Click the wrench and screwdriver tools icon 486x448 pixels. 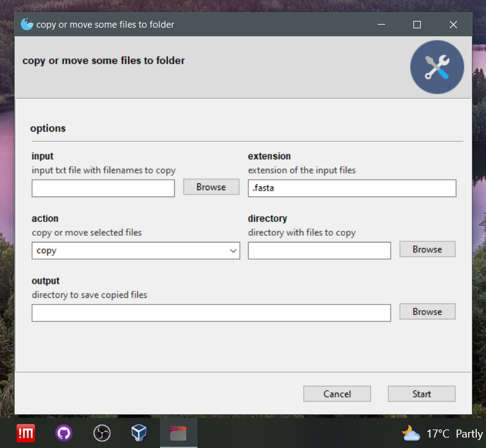click(x=437, y=68)
